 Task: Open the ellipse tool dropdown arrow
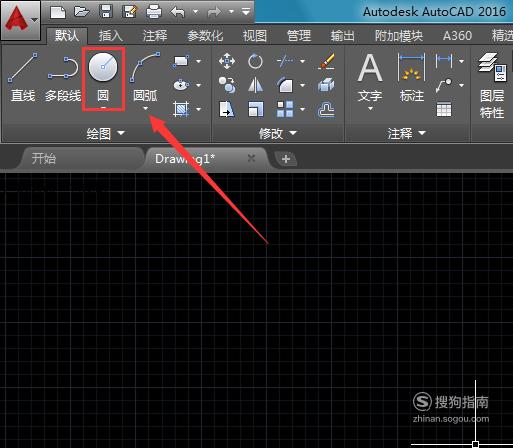click(199, 85)
